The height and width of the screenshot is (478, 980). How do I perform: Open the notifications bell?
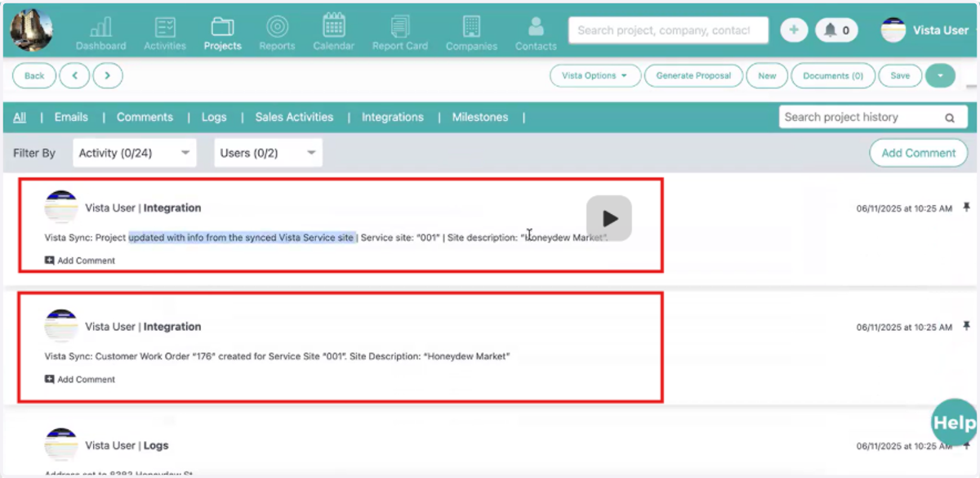[x=836, y=30]
